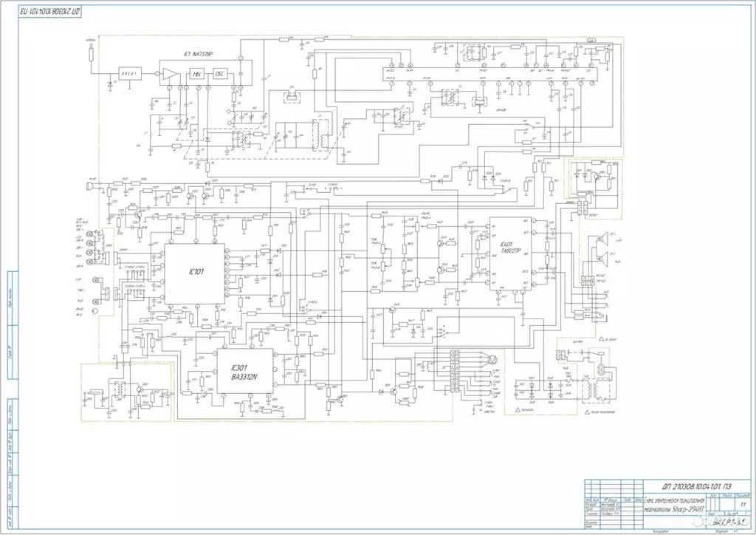Click the Копировал label at bottom
Screen dimensions: 756x535
[x=659, y=531]
